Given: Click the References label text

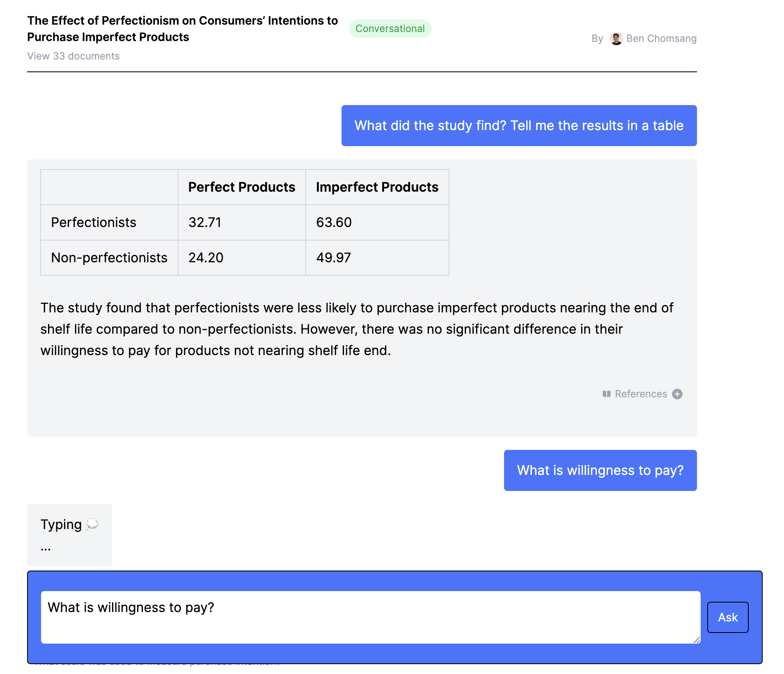Looking at the screenshot, I should [641, 394].
